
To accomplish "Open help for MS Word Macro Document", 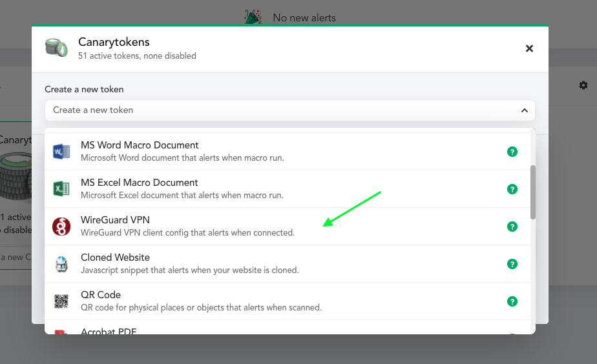I will click(512, 152).
